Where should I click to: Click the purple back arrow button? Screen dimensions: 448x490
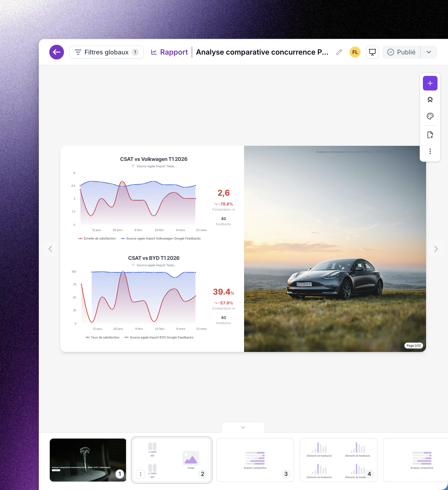point(57,52)
